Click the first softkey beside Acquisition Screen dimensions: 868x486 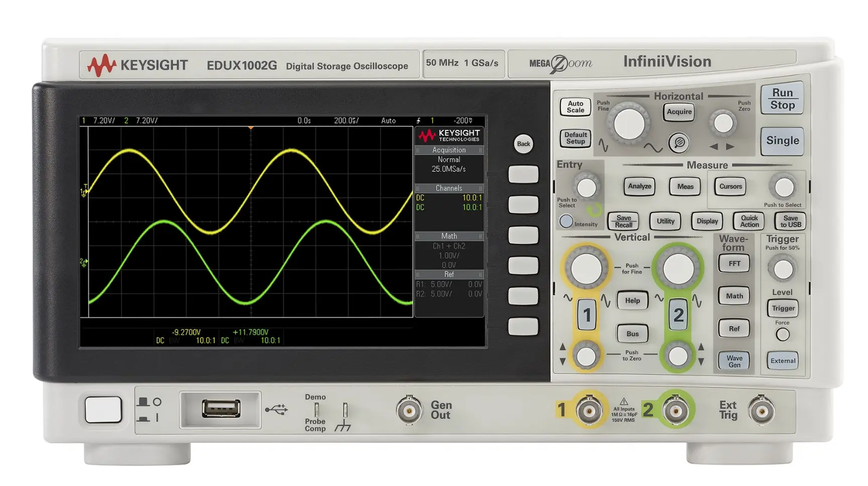pos(523,175)
